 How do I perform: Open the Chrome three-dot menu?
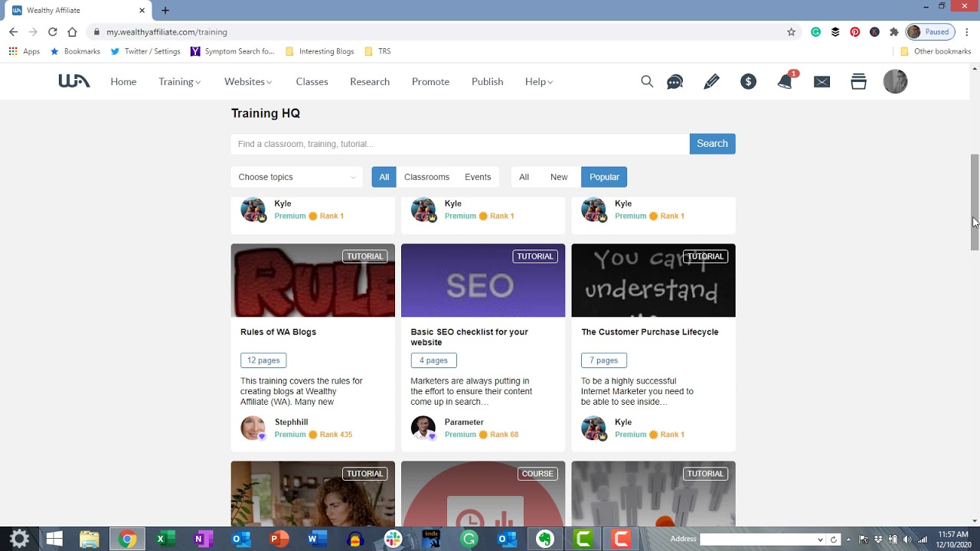(967, 32)
